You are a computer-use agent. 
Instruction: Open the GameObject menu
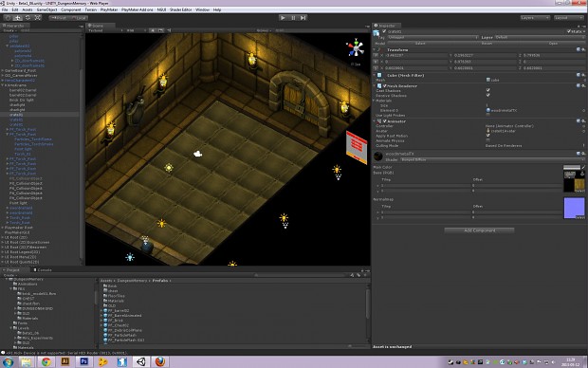[x=46, y=9]
